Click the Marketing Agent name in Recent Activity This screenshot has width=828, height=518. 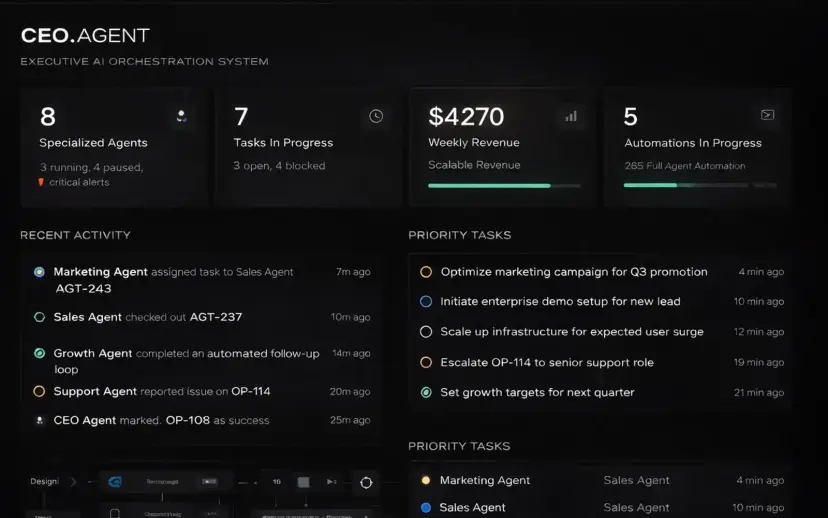point(100,272)
